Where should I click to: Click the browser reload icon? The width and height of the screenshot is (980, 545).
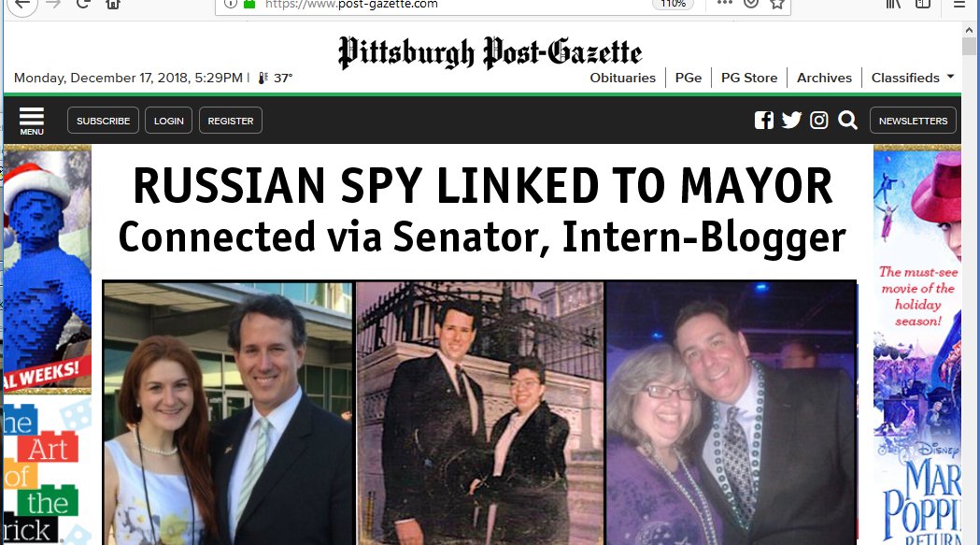[82, 4]
